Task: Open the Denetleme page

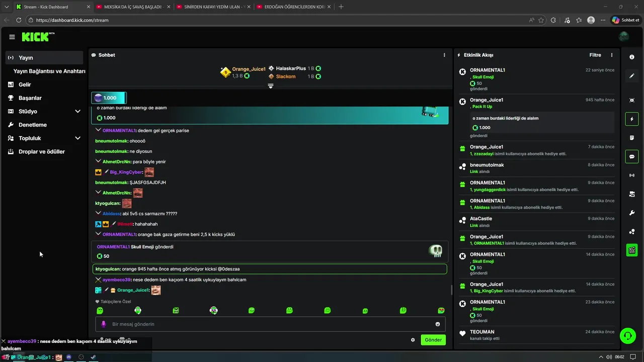Action: 33,125
